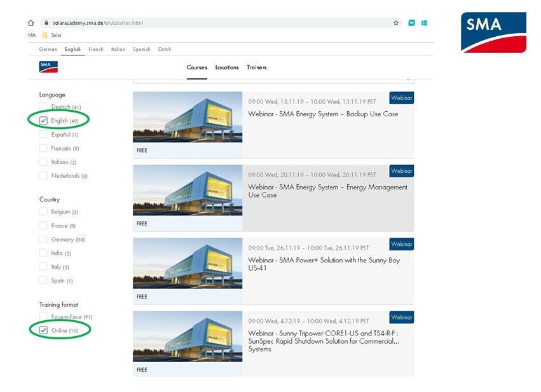Filter courses by Belgium checkbox

pyautogui.click(x=43, y=212)
